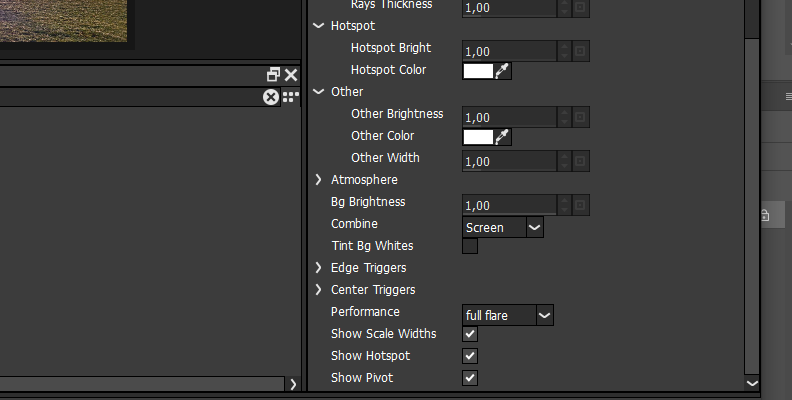792x400 pixels.
Task: Expand the Center Triggers group
Action: point(318,290)
